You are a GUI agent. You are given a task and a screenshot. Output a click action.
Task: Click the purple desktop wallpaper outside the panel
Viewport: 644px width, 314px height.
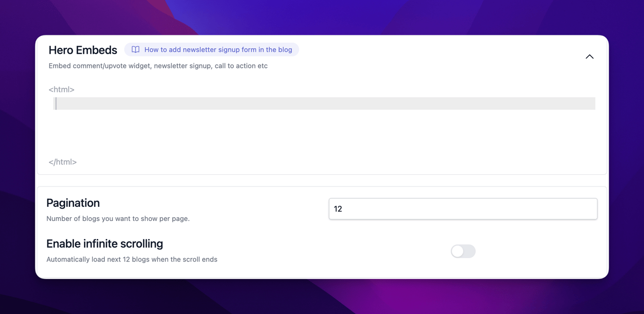[x=322, y=297]
